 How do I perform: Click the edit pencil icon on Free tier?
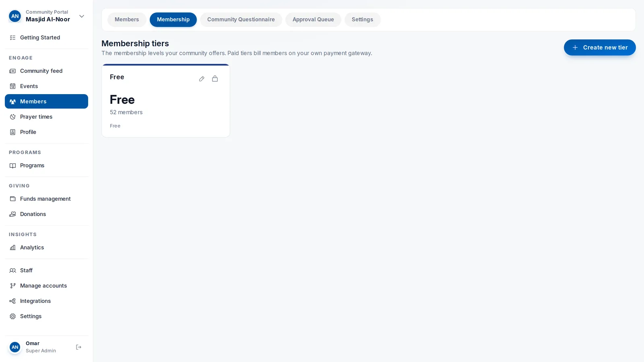[202, 79]
